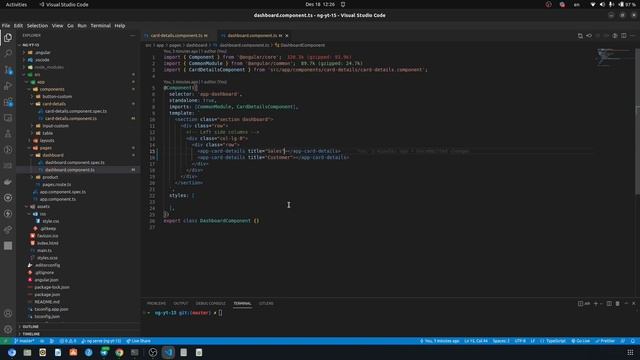Viewport: 640px width, 360px height.
Task: Click Visual Studio Code icon in taskbar
Action: click(x=168, y=352)
